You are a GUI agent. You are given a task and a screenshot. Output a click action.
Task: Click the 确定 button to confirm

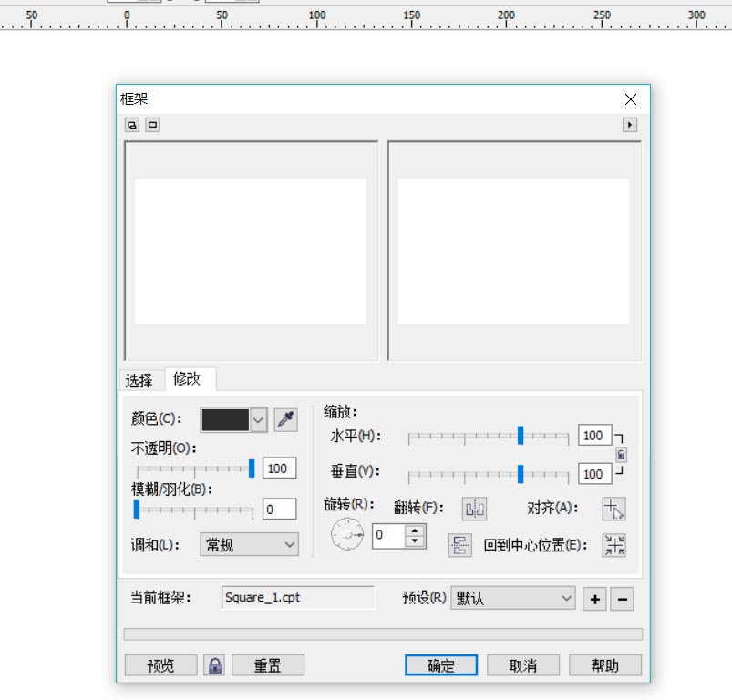click(440, 664)
